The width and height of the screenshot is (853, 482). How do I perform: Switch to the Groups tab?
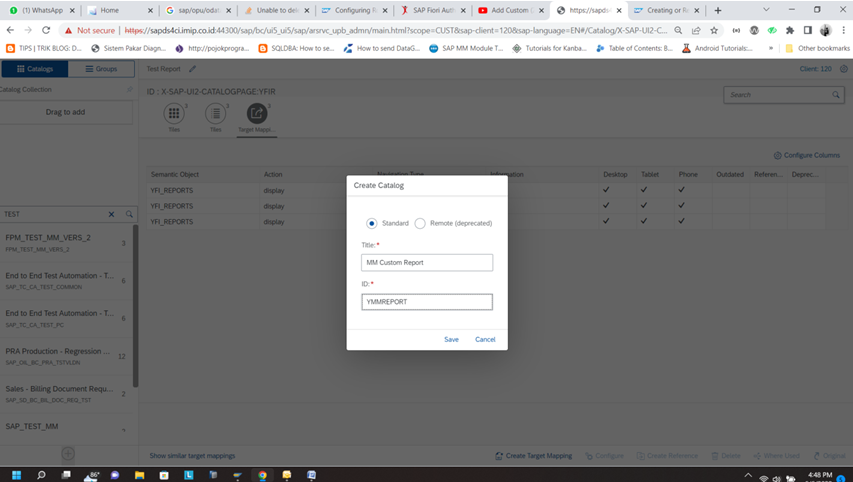[x=101, y=69]
